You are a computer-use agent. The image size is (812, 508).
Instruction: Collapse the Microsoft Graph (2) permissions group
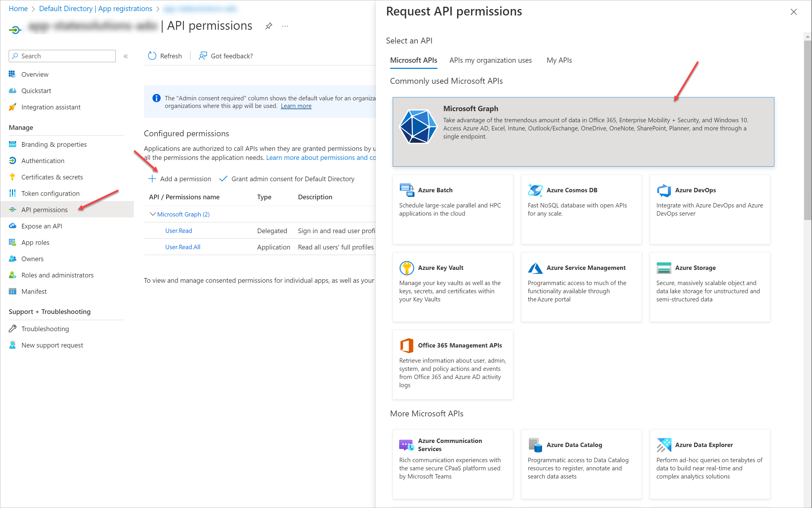[x=153, y=214]
